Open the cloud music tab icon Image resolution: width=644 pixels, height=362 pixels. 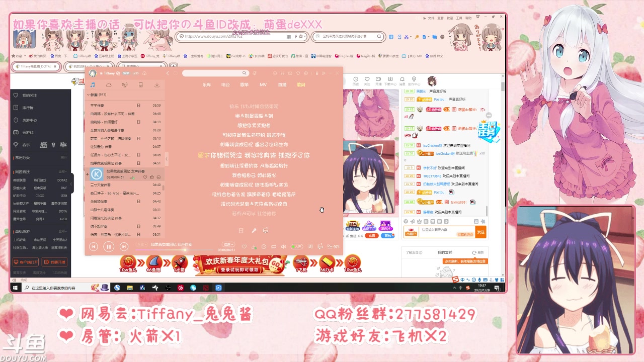tap(109, 85)
